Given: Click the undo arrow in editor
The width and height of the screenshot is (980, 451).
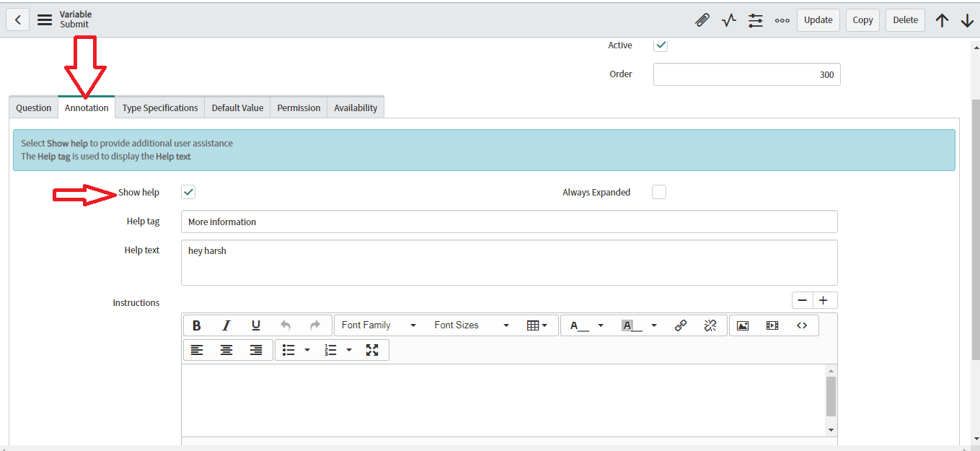Looking at the screenshot, I should click(286, 325).
